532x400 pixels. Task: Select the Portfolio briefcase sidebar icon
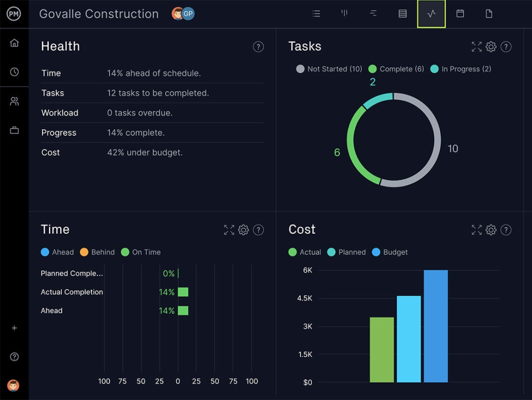click(x=14, y=129)
